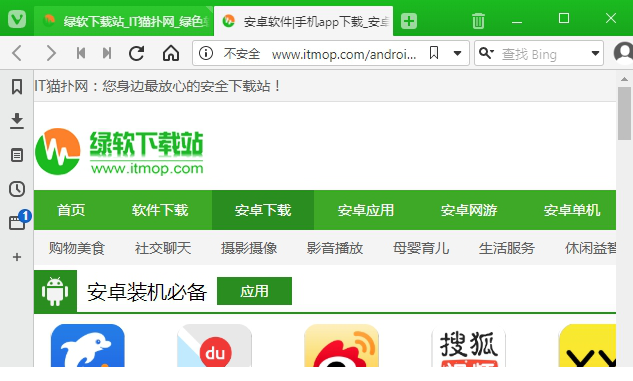Go to the home page
The width and height of the screenshot is (633, 381).
click(171, 53)
